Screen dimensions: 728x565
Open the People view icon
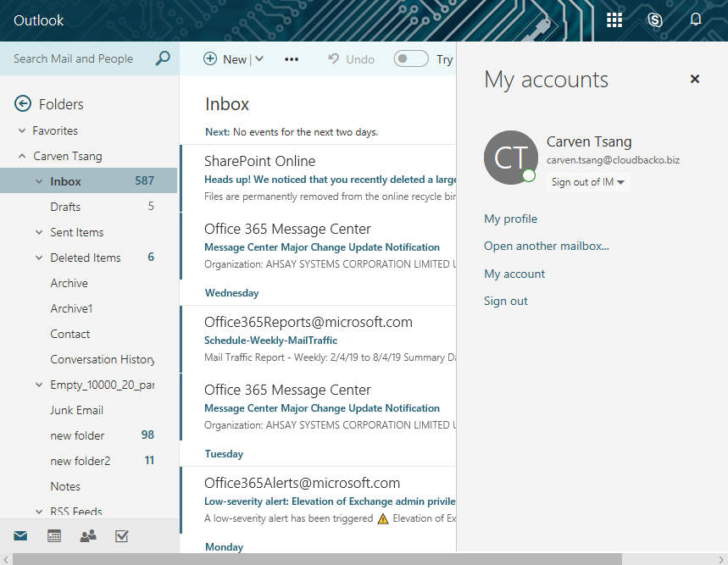tap(88, 535)
